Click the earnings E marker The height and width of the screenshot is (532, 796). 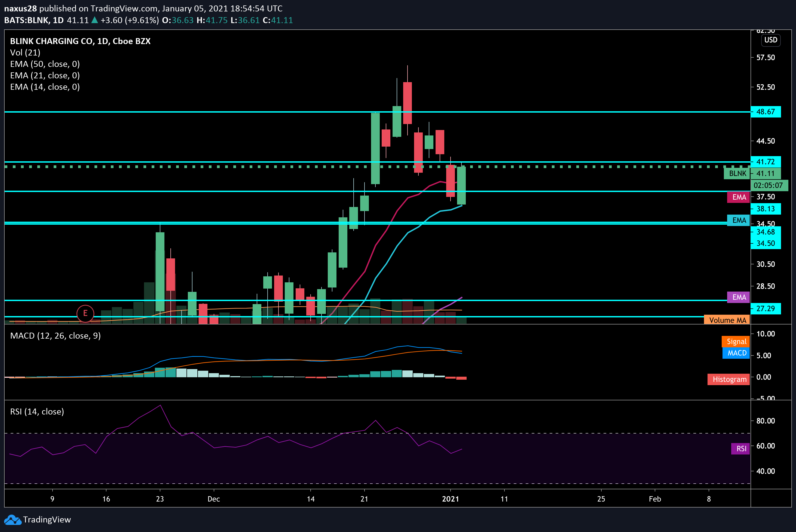pyautogui.click(x=85, y=313)
